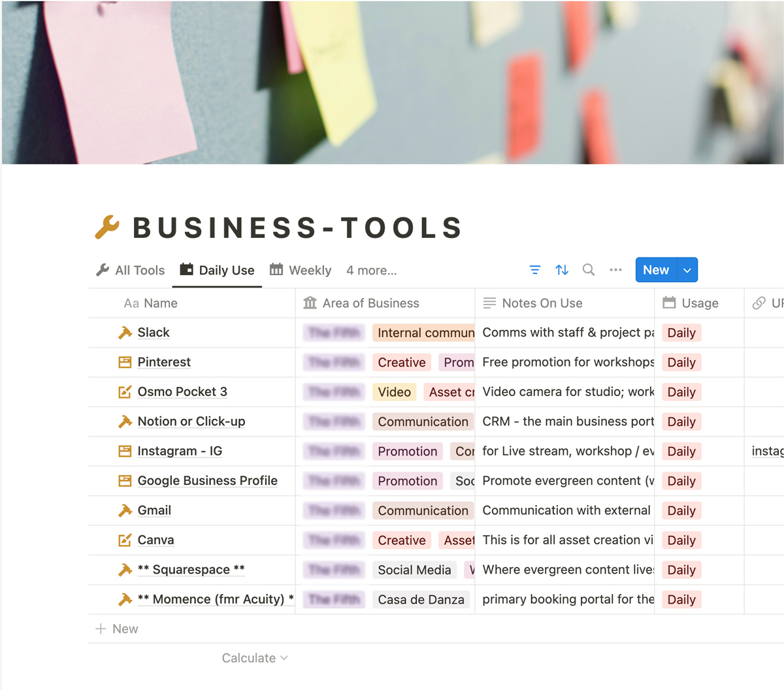Switch to the All Tools tab
The image size is (784, 690).
click(131, 271)
